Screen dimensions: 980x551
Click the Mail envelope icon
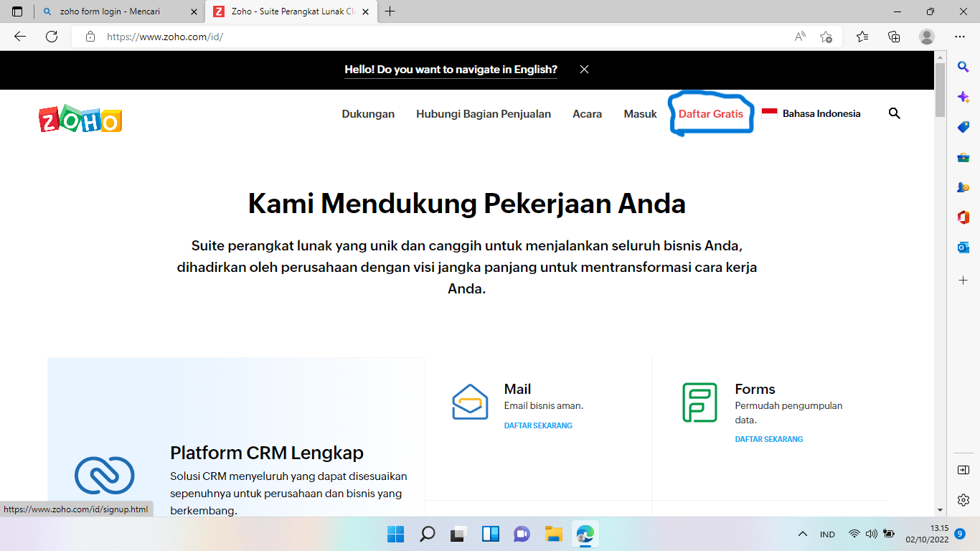point(470,402)
